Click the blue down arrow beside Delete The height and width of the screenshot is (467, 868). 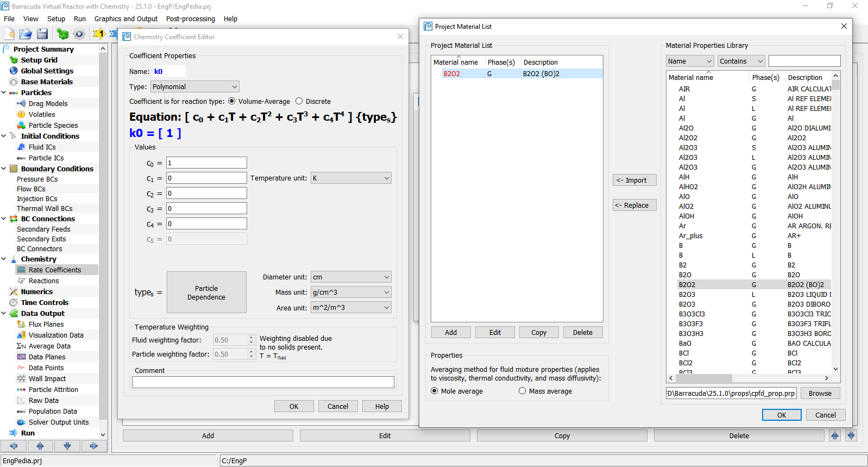[851, 435]
